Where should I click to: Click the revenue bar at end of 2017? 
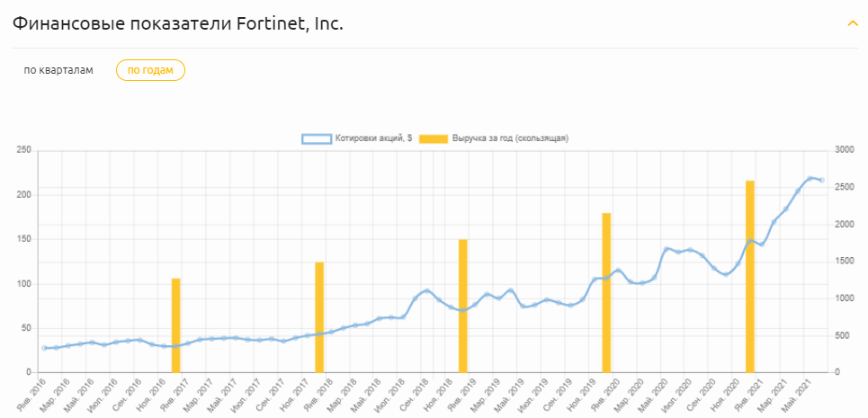tap(319, 316)
